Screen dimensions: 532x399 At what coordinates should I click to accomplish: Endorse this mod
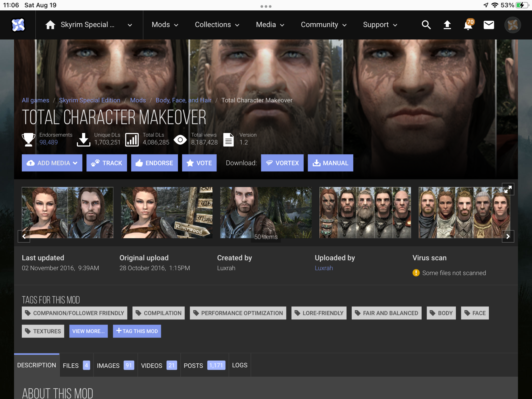click(154, 163)
